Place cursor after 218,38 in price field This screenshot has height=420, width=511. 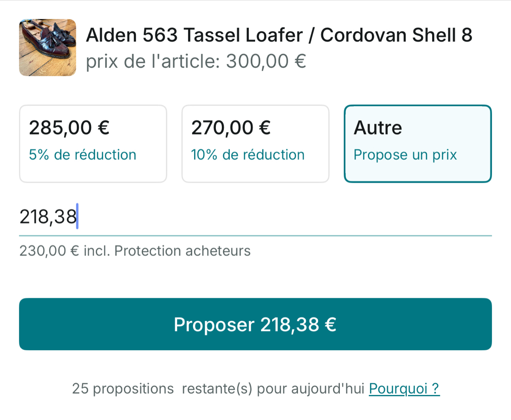[x=77, y=217]
